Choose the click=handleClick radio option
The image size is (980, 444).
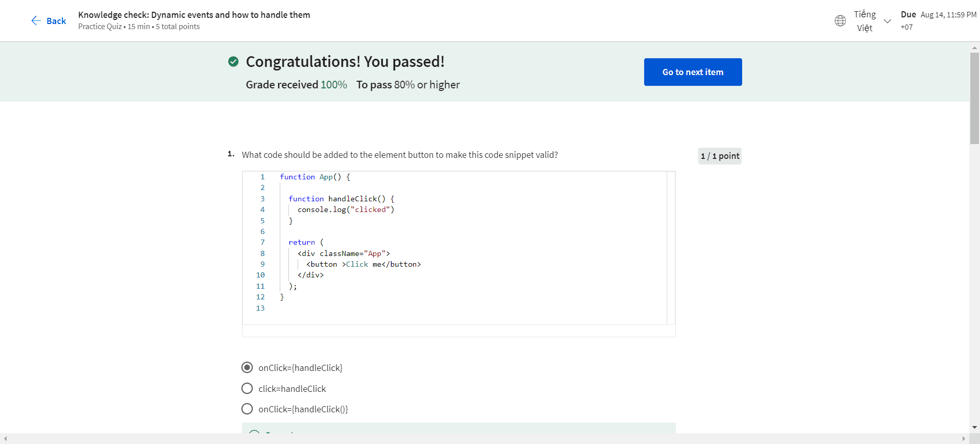pyautogui.click(x=247, y=389)
